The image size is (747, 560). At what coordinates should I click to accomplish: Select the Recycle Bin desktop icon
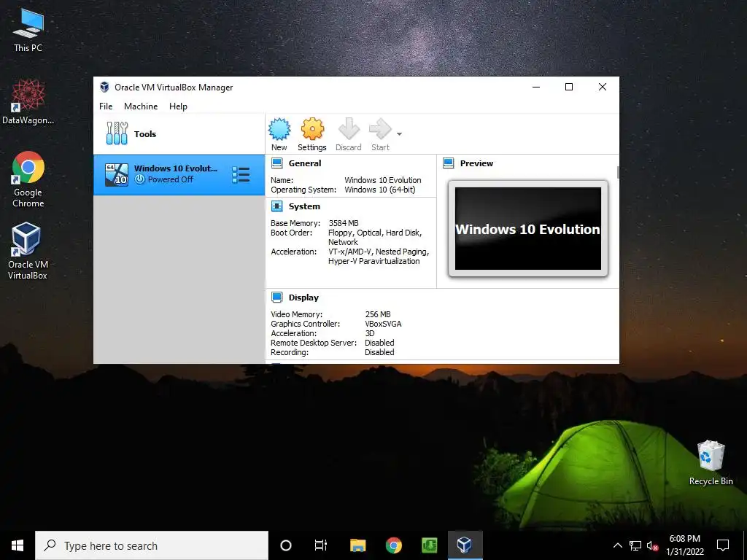[x=711, y=463]
